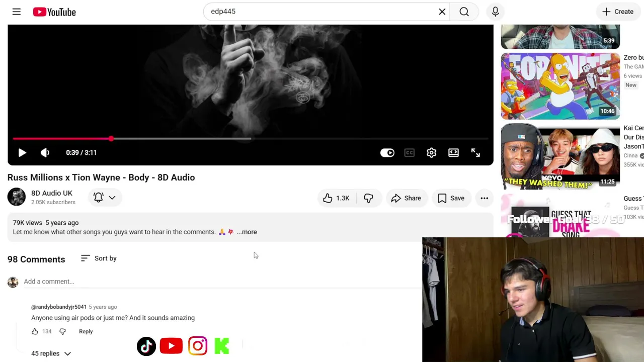
Task: Seek on the video progress bar
Action: pyautogui.click(x=251, y=138)
